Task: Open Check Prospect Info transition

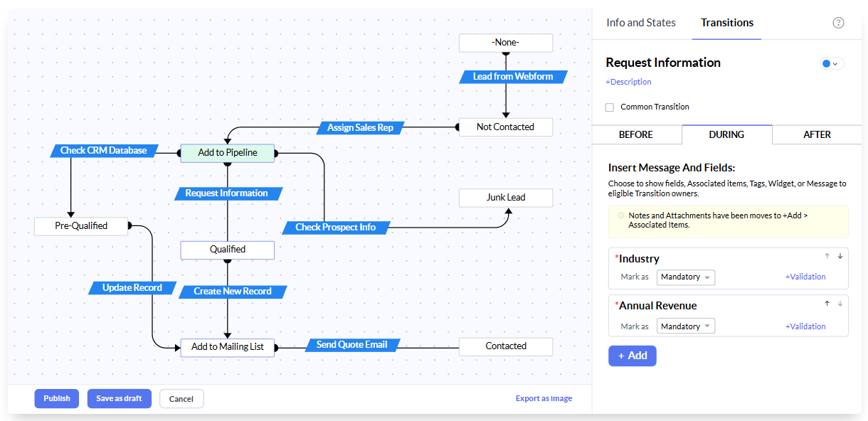Action: tap(335, 228)
